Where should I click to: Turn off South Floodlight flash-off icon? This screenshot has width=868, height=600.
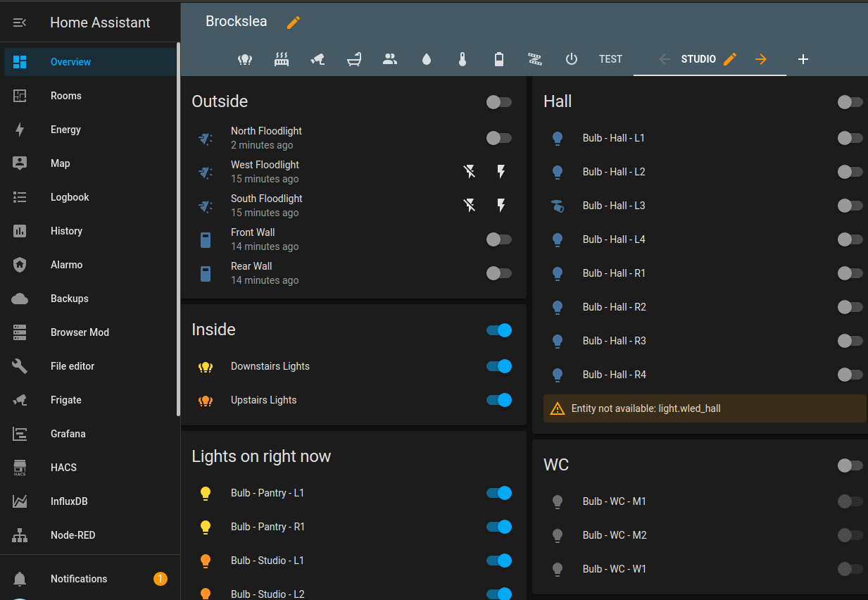click(470, 205)
